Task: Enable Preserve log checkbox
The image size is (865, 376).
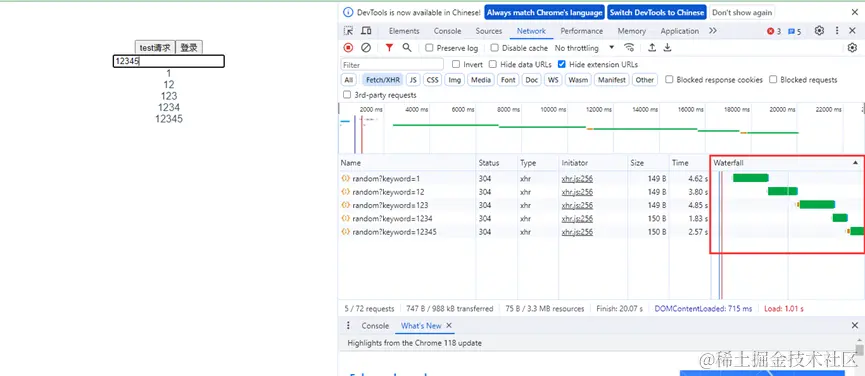Action: [429, 48]
